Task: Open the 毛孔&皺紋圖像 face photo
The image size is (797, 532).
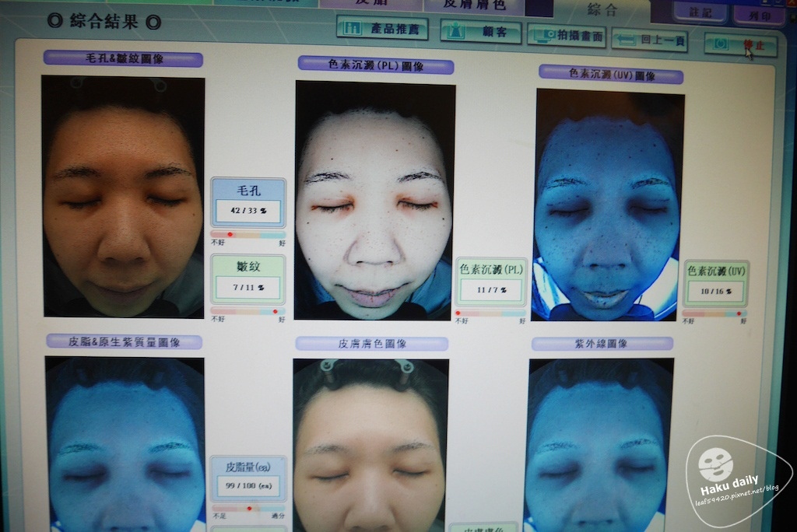Action: 123,197
